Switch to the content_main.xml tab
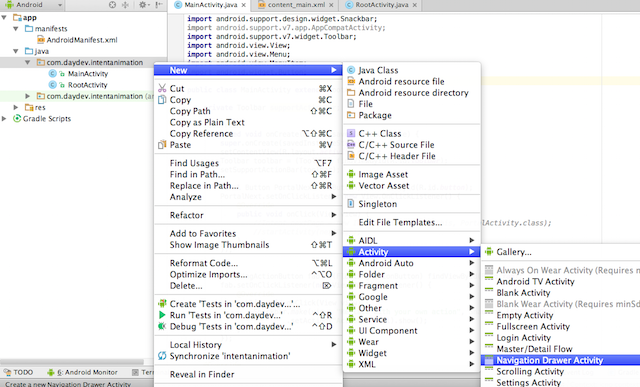Screen dimensions: 640x387 (x=296, y=5)
